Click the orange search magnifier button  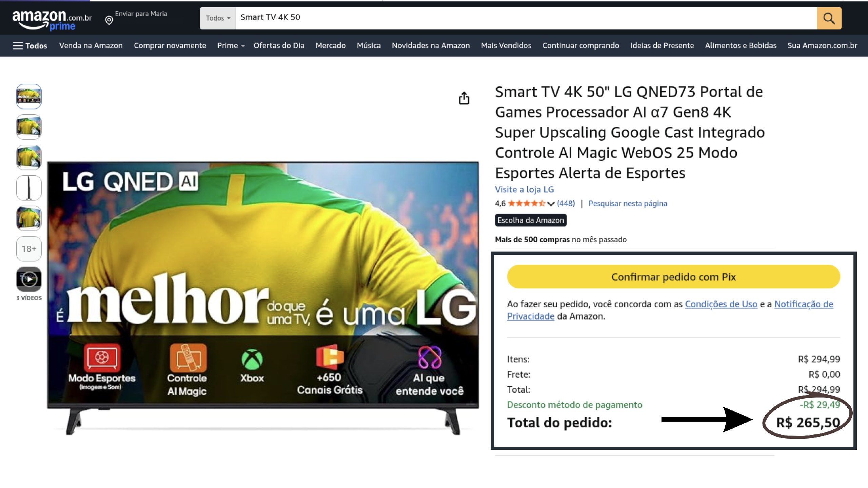829,18
